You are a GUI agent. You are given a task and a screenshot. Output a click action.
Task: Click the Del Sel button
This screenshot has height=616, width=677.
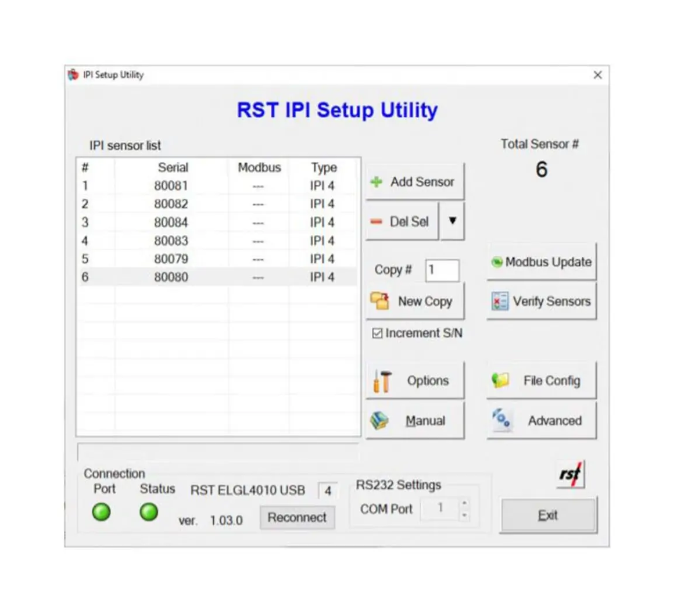402,221
